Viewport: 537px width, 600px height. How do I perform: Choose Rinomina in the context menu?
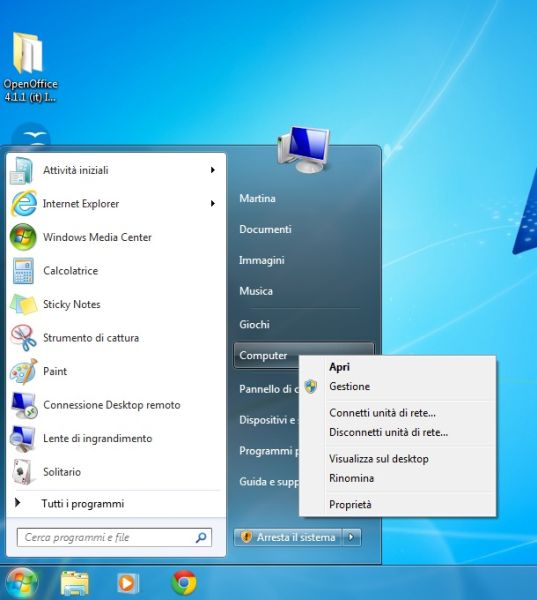click(351, 478)
